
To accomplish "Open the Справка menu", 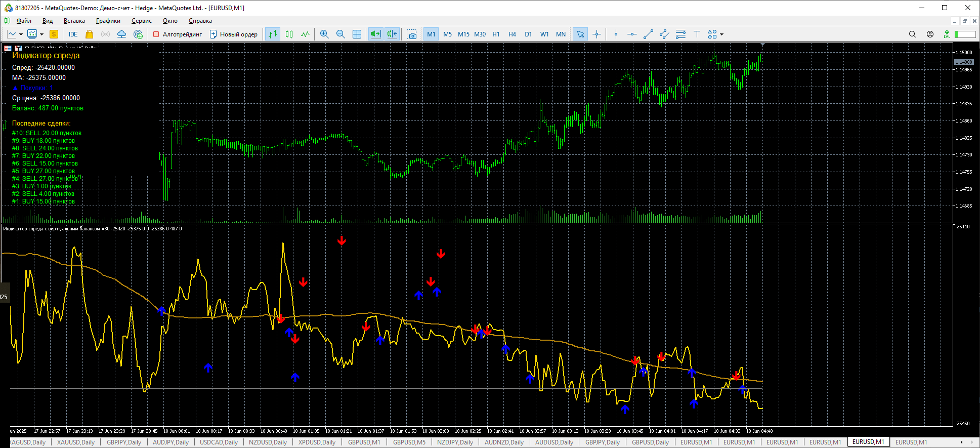I will tap(200, 21).
